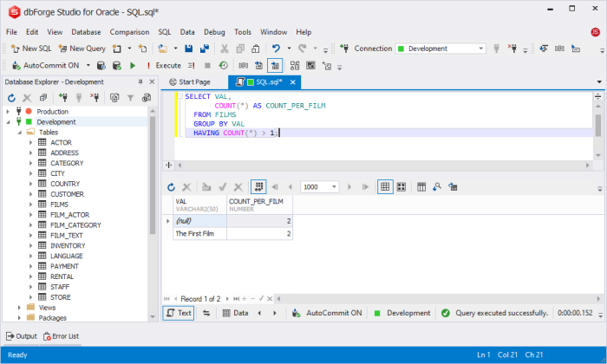
Task: Refresh the query results grid
Action: click(x=172, y=186)
